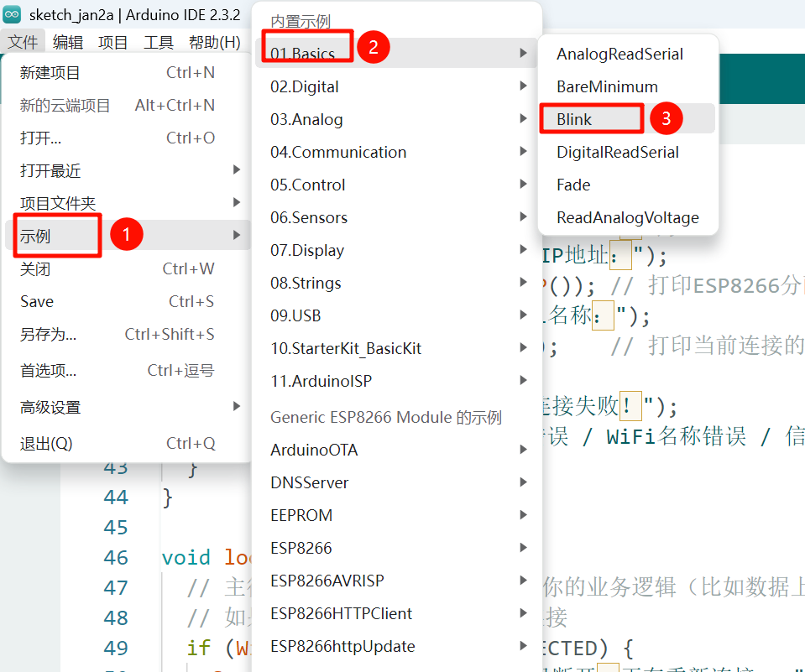Expand the 05.Control examples submenu

pyautogui.click(x=396, y=185)
